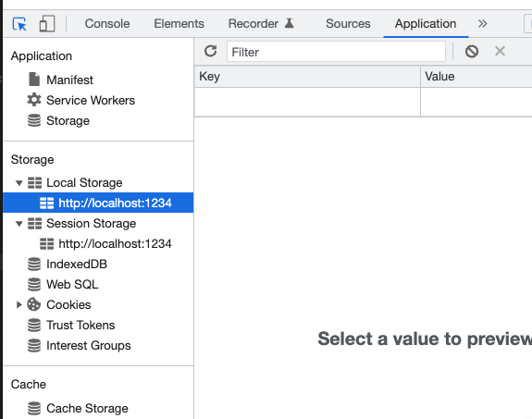Click into the Filter input field
The width and height of the screenshot is (532, 419).
coord(336,52)
